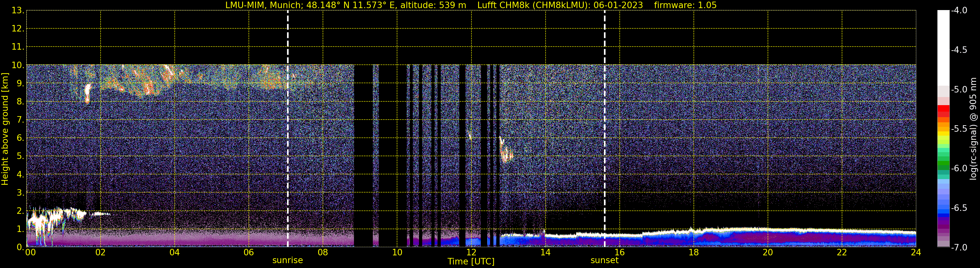The width and height of the screenshot is (980, 268).
Task: Click the height axis tick label '12.'
Action: coord(18,29)
